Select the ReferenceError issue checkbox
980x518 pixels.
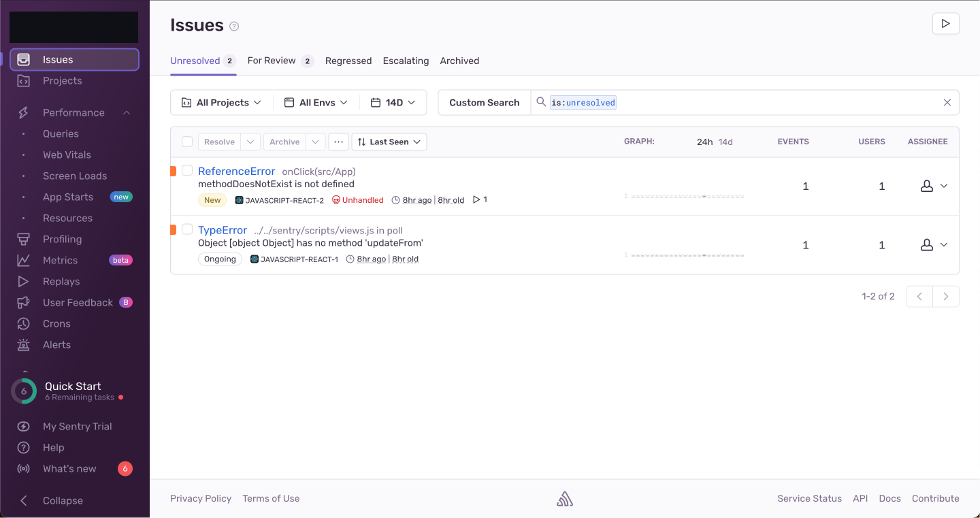coord(187,170)
